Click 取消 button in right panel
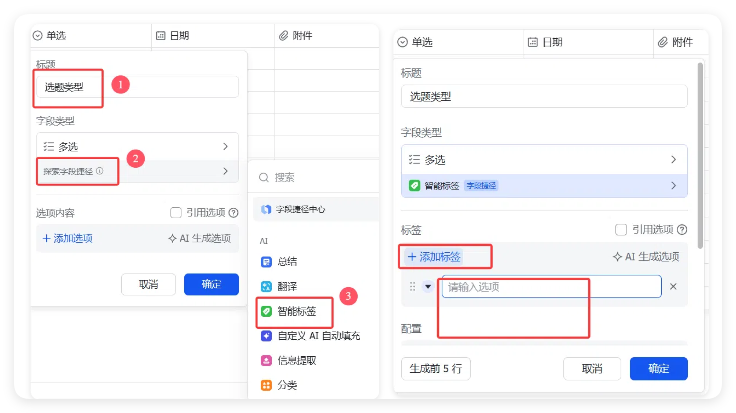This screenshot has height=413, width=736. (x=592, y=369)
